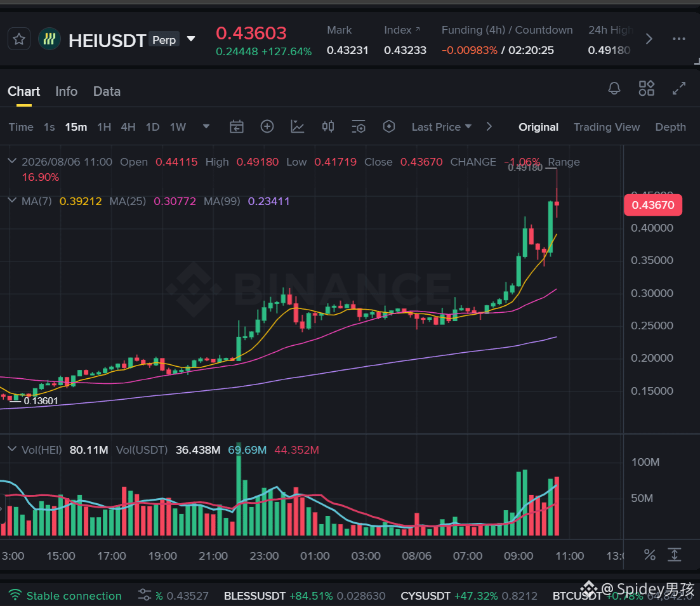The width and height of the screenshot is (700, 606).
Task: Click the funding rate -0.00983%
Action: point(469,50)
